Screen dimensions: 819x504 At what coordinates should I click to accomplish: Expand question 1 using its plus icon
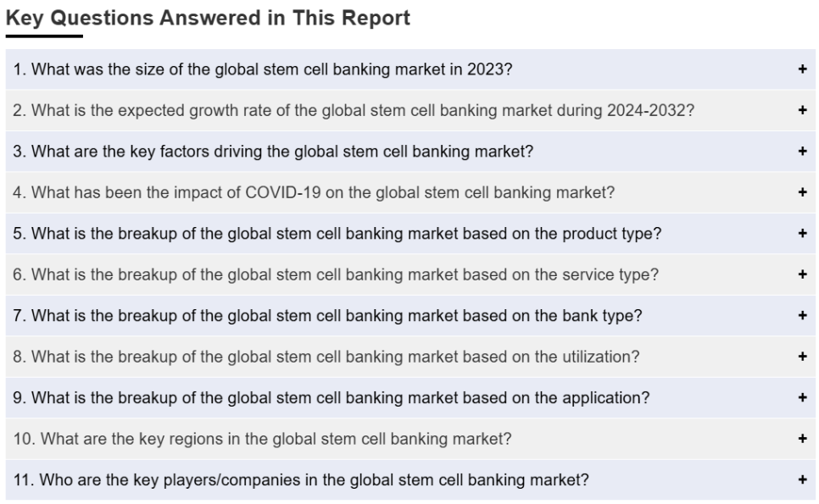(x=802, y=69)
